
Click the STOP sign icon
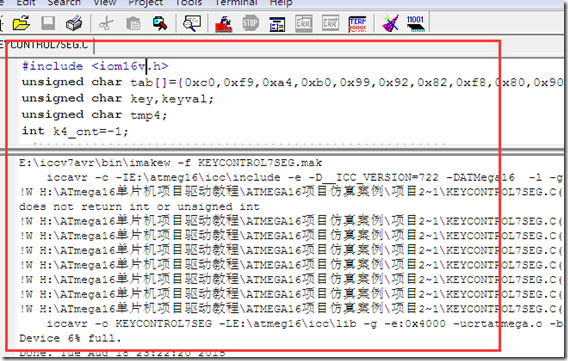coord(251,24)
